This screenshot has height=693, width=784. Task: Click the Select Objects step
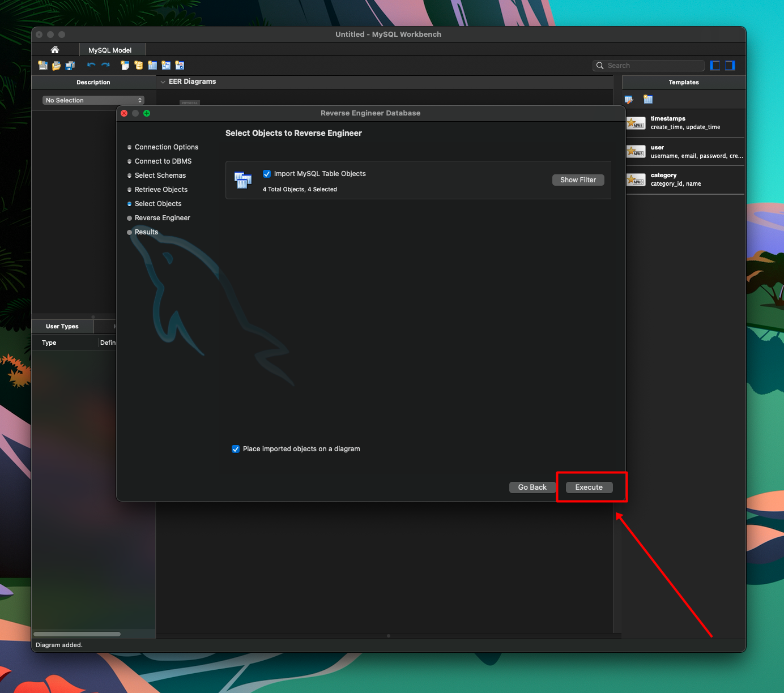(158, 204)
